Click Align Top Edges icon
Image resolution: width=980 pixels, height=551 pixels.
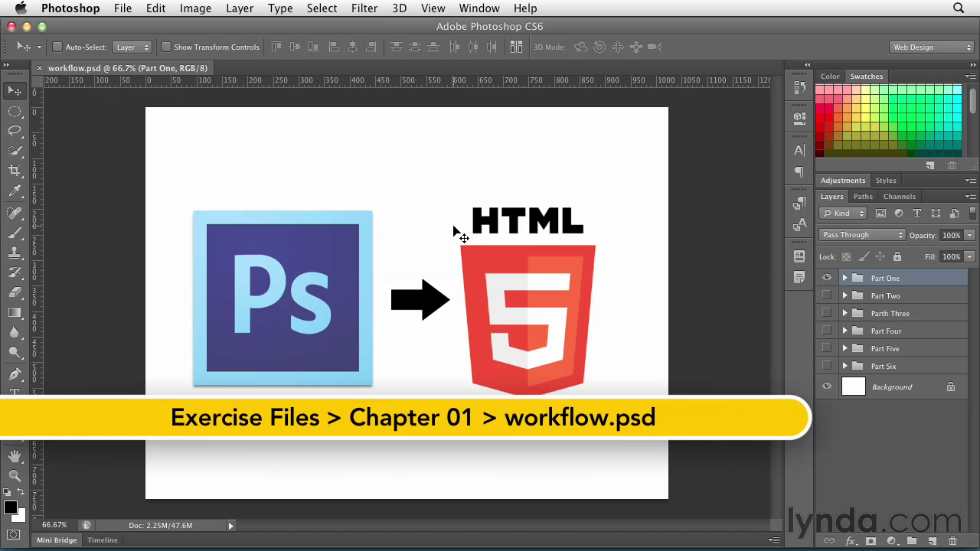coord(277,47)
